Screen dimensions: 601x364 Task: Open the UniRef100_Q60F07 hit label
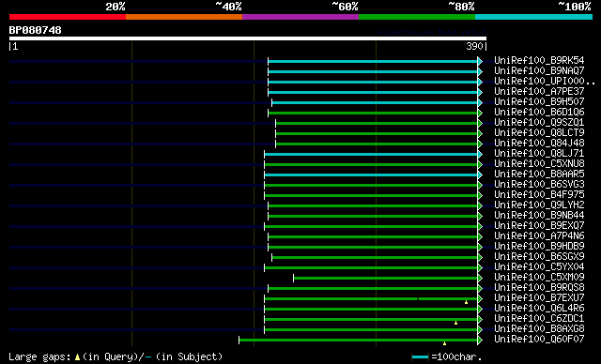539,339
